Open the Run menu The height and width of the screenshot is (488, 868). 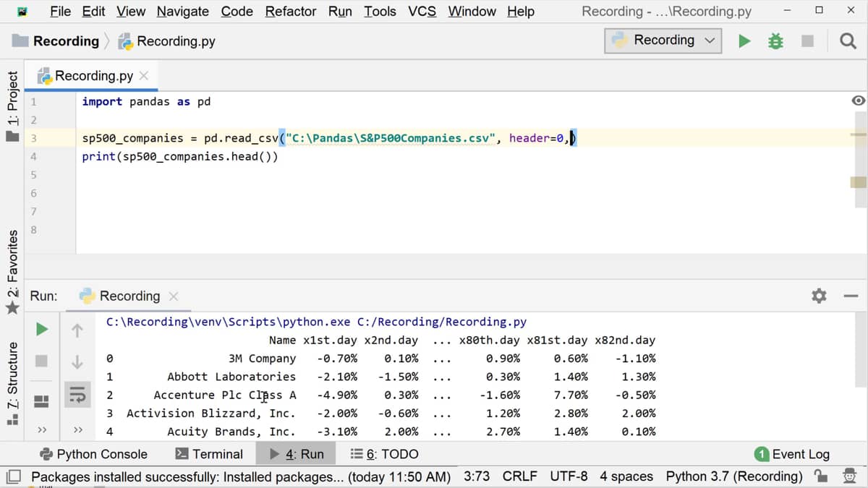pyautogui.click(x=340, y=12)
